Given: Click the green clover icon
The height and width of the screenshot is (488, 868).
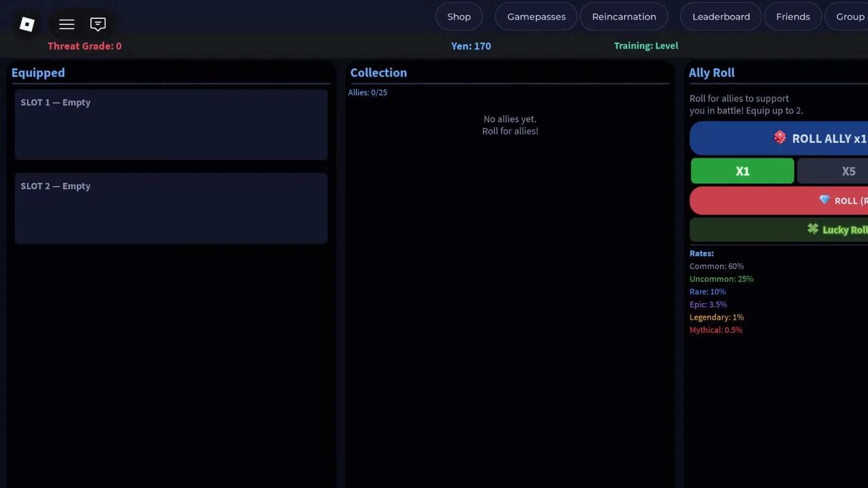Looking at the screenshot, I should click(813, 229).
